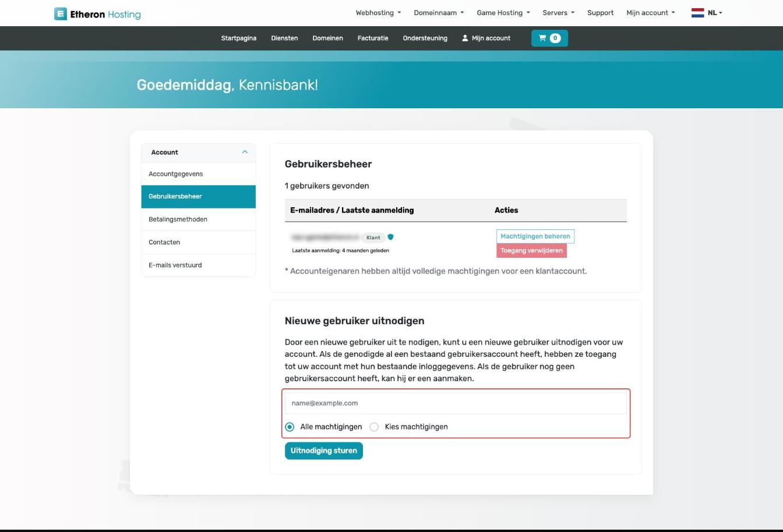Click Machtigingen beheren button
The height and width of the screenshot is (532, 783).
[535, 236]
